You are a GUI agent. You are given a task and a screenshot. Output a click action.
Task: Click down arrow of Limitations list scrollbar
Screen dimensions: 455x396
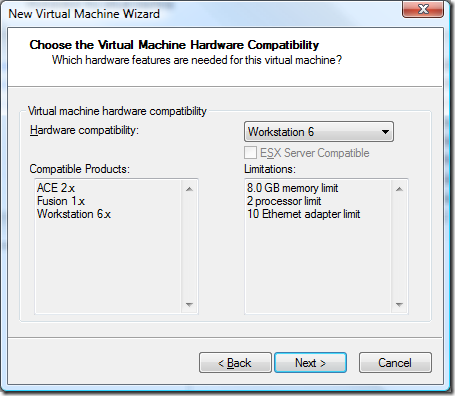point(399,304)
